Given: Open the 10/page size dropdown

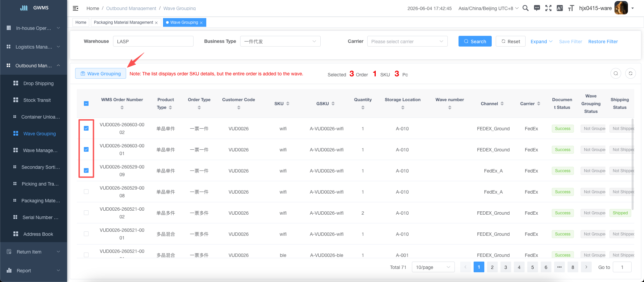Looking at the screenshot, I should click(x=433, y=267).
